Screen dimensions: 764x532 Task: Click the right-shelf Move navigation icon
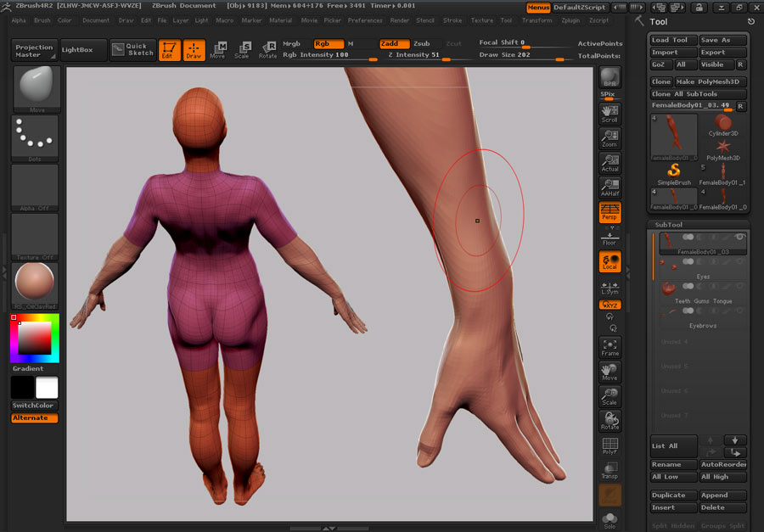[610, 372]
